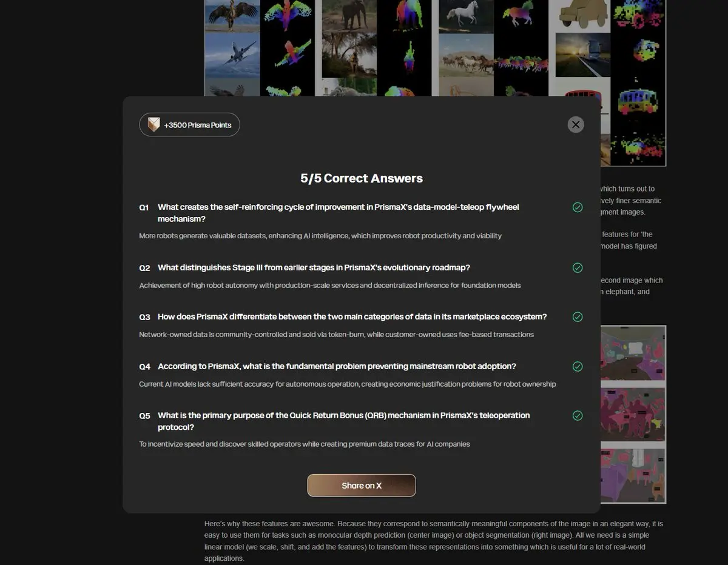Click the green checkmark for Q5
728x565 pixels.
click(578, 416)
